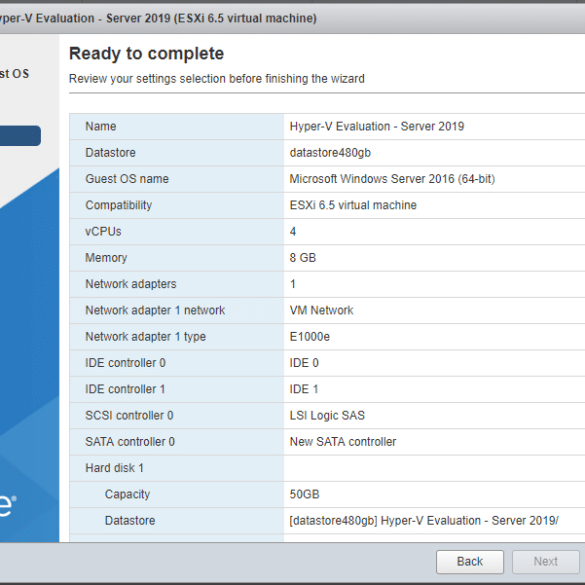Viewport: 585px width, 585px height.
Task: Click the 'IDE 1' value
Action: (x=304, y=389)
